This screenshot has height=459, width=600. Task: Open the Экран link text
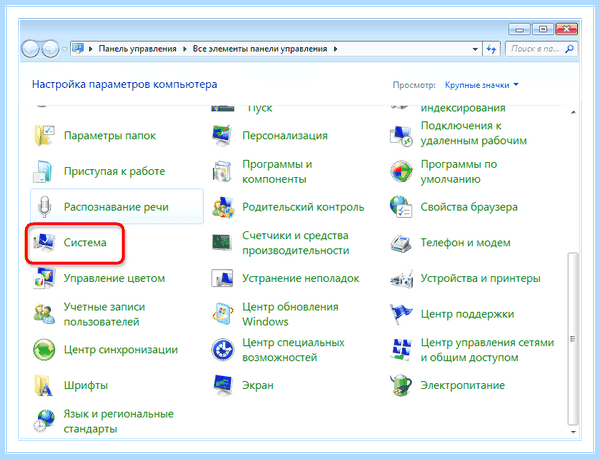click(258, 385)
